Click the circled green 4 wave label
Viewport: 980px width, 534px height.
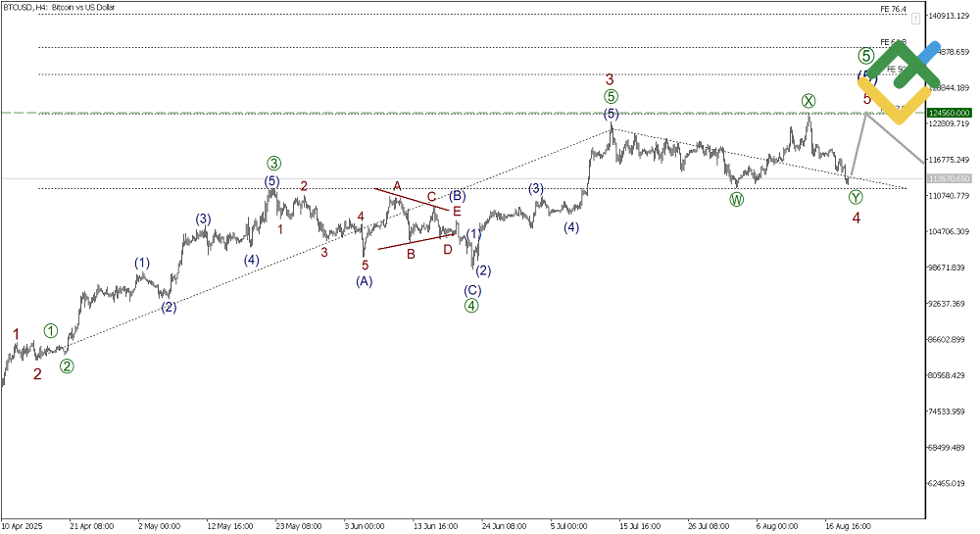[x=471, y=306]
